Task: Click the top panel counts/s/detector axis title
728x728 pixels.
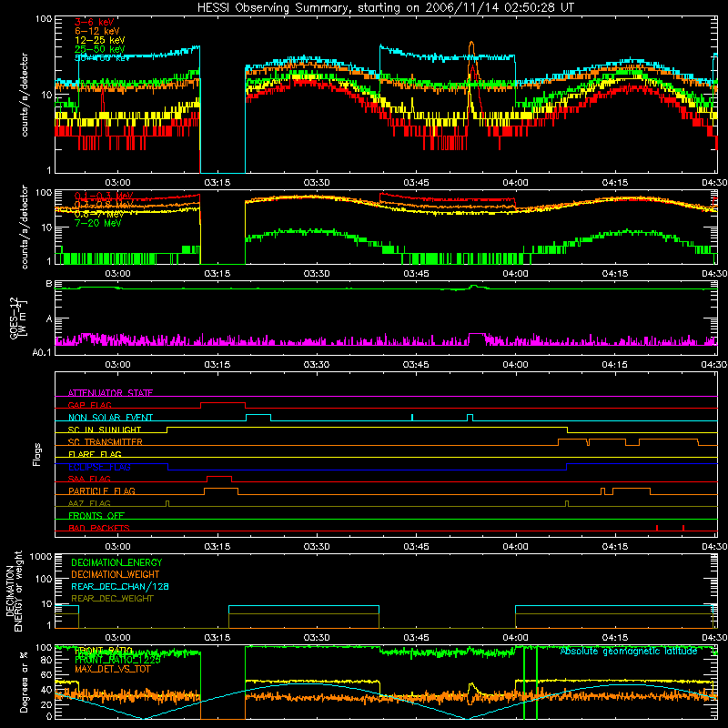Action: pos(25,95)
